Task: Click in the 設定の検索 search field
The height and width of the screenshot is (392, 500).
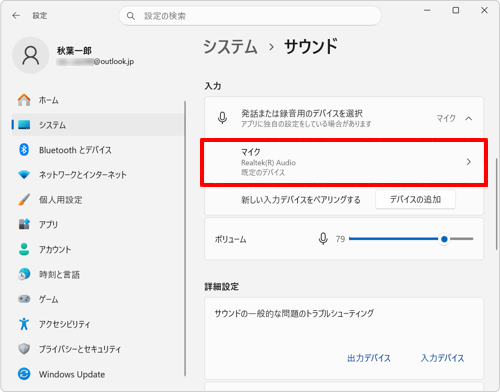Action: pos(250,16)
